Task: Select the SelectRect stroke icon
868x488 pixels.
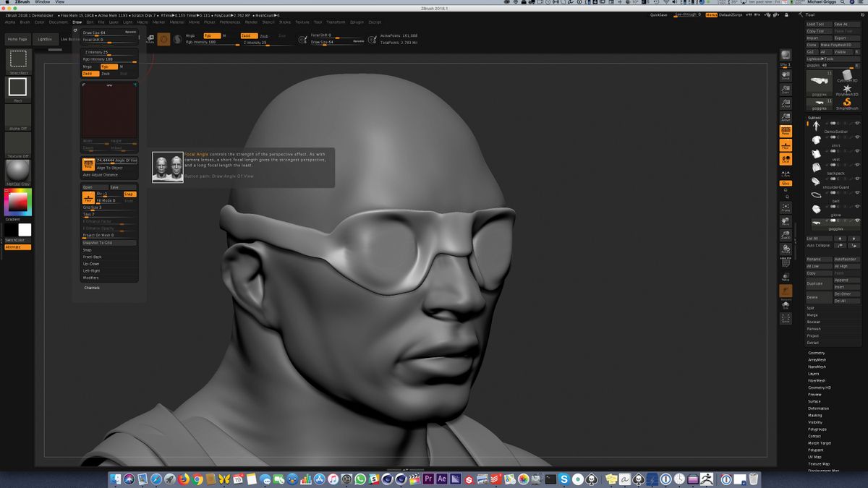Action: (17, 59)
